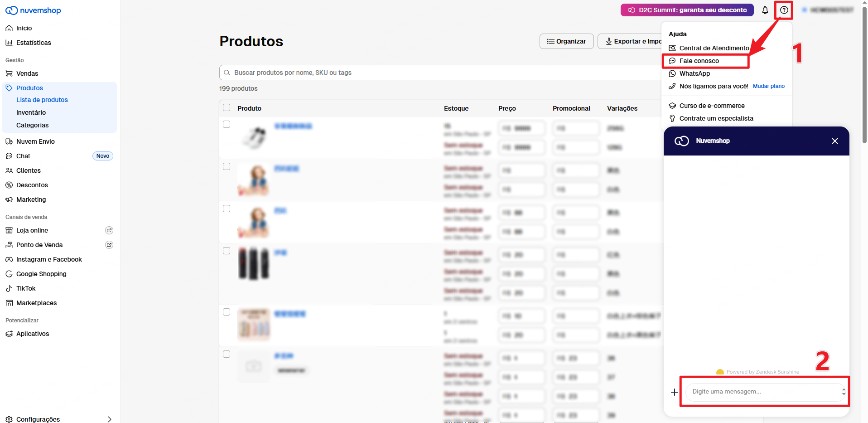Check the sneaker product row checkbox

pyautogui.click(x=227, y=124)
